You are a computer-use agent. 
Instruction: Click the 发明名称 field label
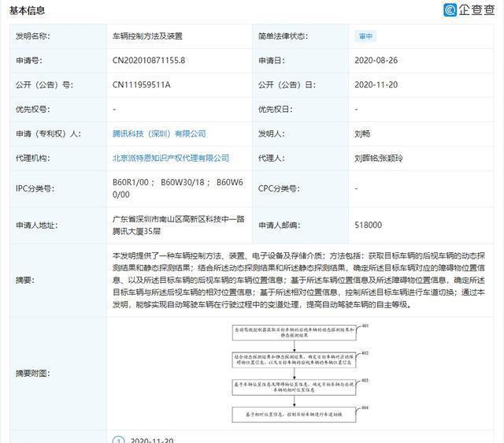[x=32, y=36]
